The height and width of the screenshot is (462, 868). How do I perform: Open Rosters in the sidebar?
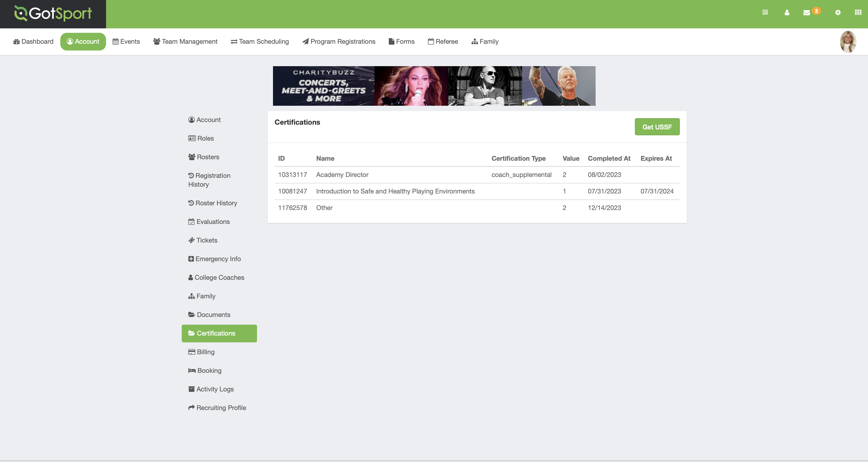tap(219, 157)
